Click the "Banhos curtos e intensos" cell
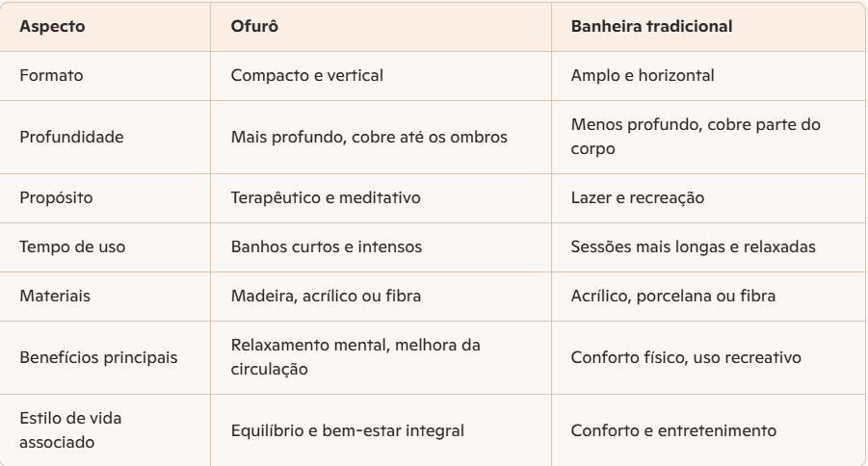Screen dimensions: 868x466 pyautogui.click(x=313, y=246)
